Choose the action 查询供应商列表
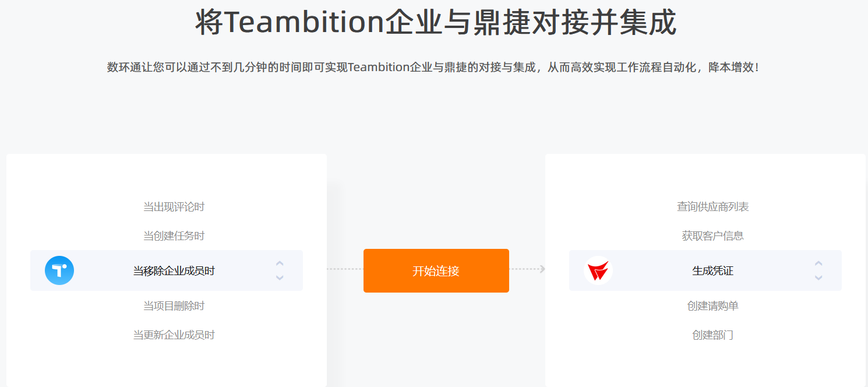This screenshot has width=868, height=387. click(x=713, y=207)
